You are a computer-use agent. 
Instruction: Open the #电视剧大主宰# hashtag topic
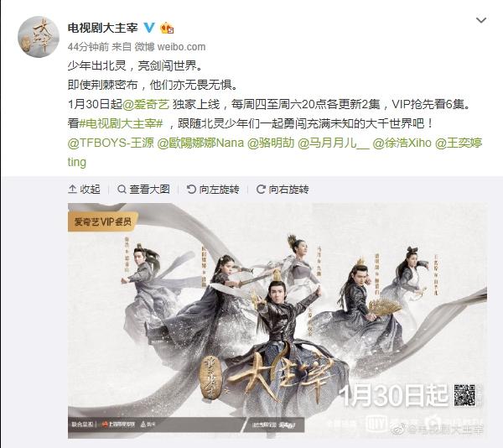(x=122, y=123)
